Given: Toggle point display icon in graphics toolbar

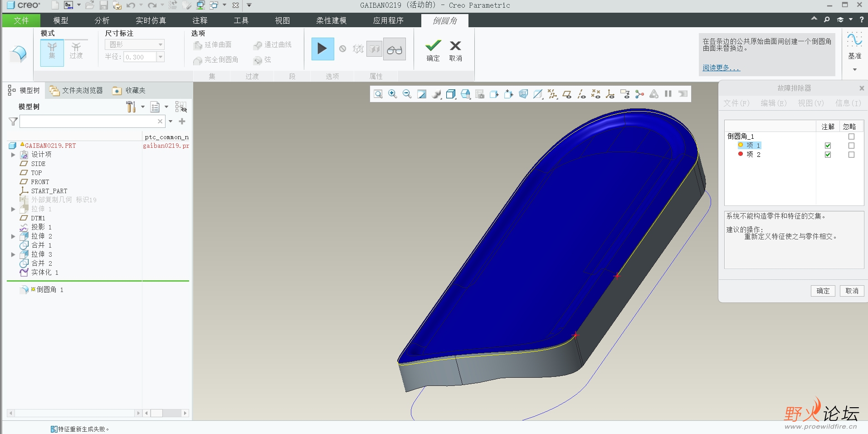Looking at the screenshot, I should [596, 94].
